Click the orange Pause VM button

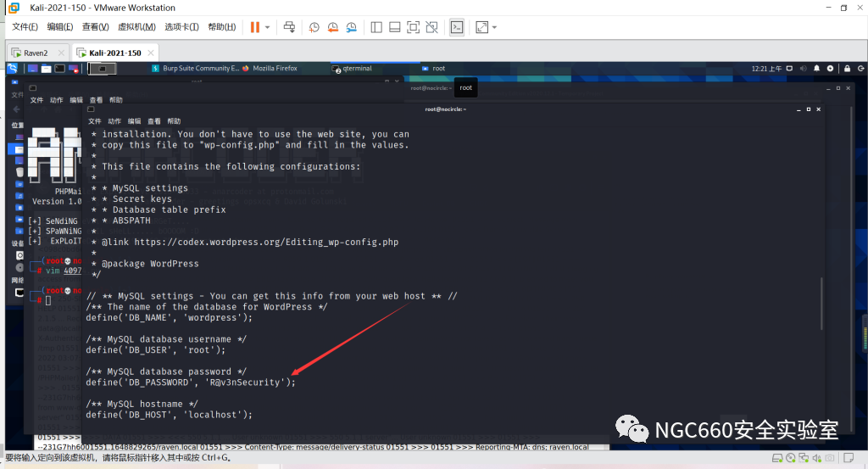254,27
